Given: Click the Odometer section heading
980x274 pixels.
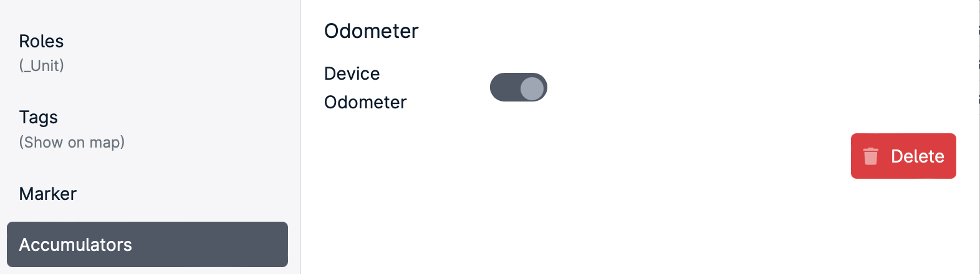Looking at the screenshot, I should pyautogui.click(x=372, y=31).
